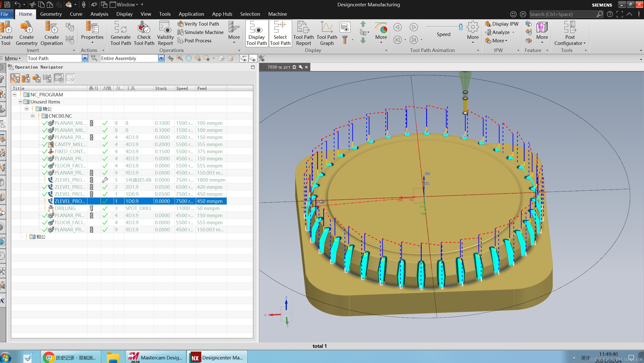
Task: Click the Save icon in title bar
Action: [x=7, y=4]
